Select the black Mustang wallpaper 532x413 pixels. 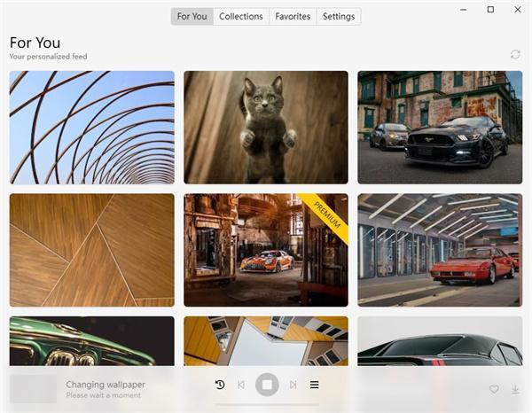tap(440, 128)
